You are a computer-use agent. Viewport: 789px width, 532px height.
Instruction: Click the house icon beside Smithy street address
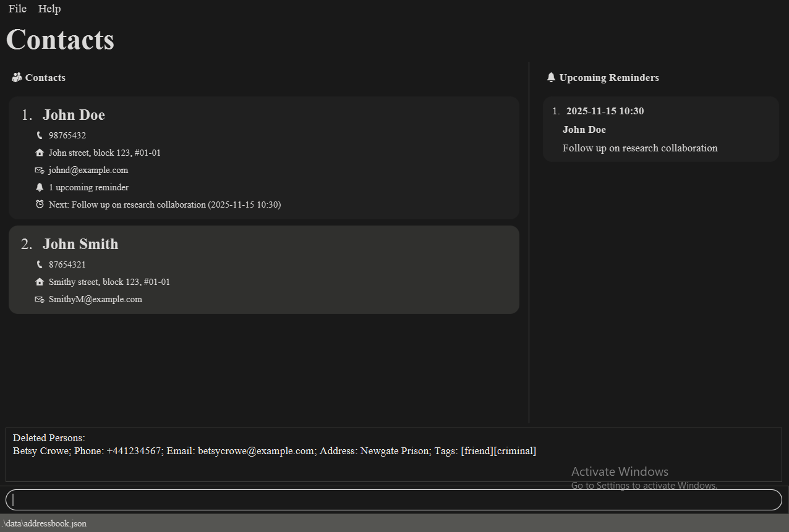pos(40,282)
